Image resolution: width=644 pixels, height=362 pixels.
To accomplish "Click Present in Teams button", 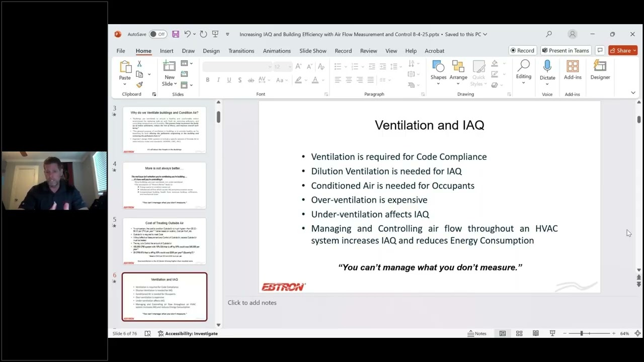I will click(566, 50).
